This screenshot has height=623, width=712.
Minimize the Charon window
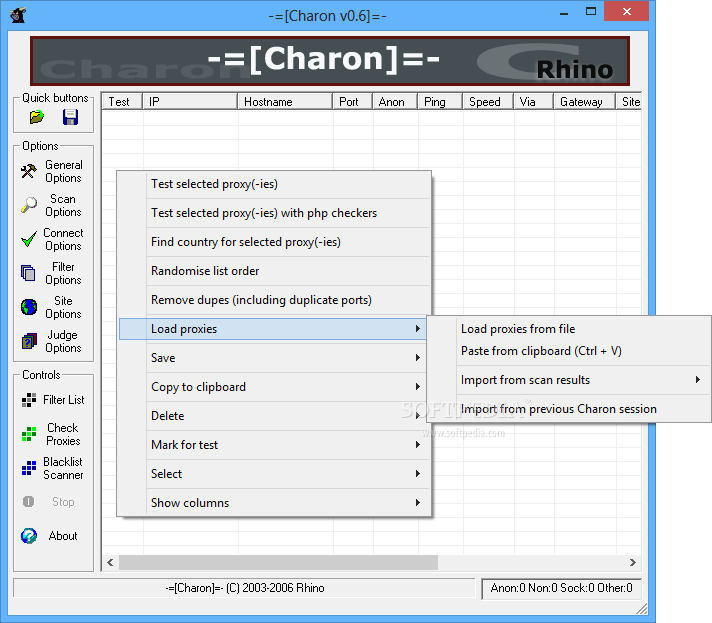(x=564, y=14)
